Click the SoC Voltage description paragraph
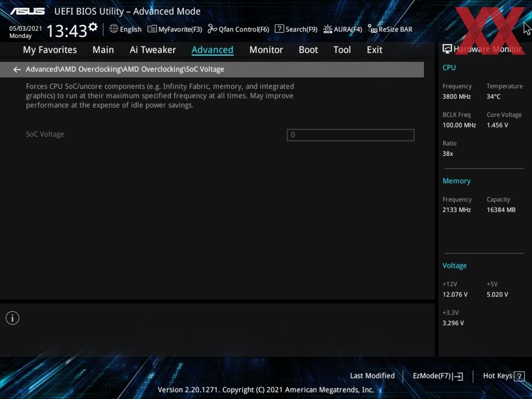Viewport: 532px width, 399px height. click(160, 96)
